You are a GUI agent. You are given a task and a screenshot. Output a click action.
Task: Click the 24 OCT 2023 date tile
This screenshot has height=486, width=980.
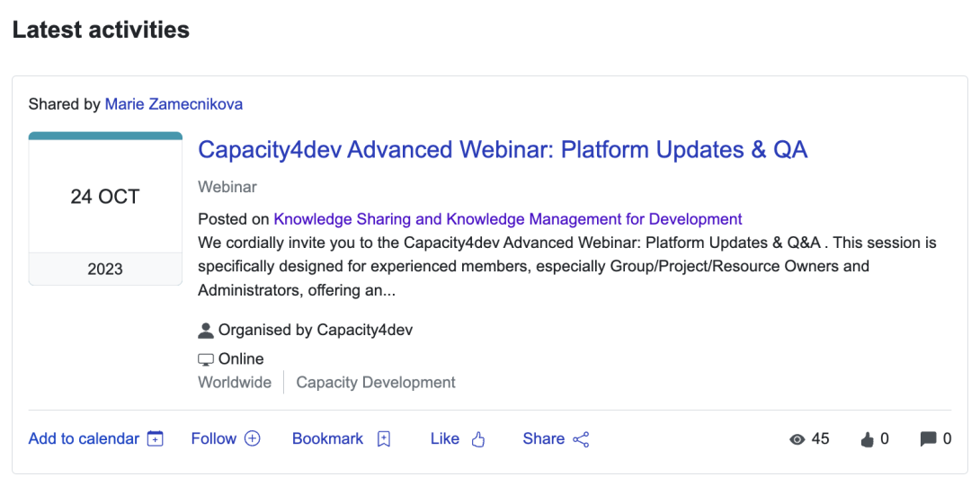pyautogui.click(x=105, y=208)
